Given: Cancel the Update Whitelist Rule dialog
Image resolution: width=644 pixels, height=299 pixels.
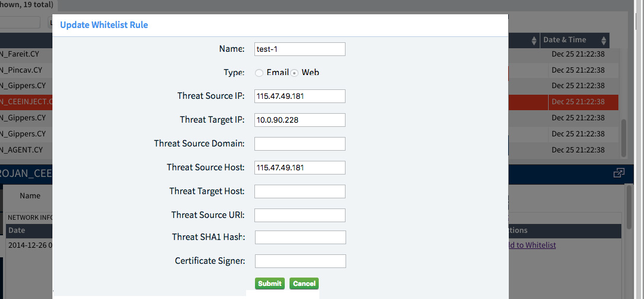Looking at the screenshot, I should (x=304, y=284).
